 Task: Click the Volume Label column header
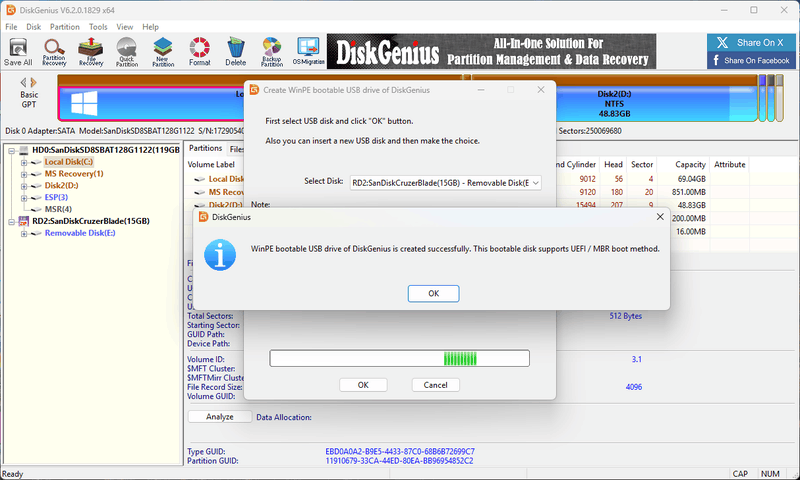(211, 164)
